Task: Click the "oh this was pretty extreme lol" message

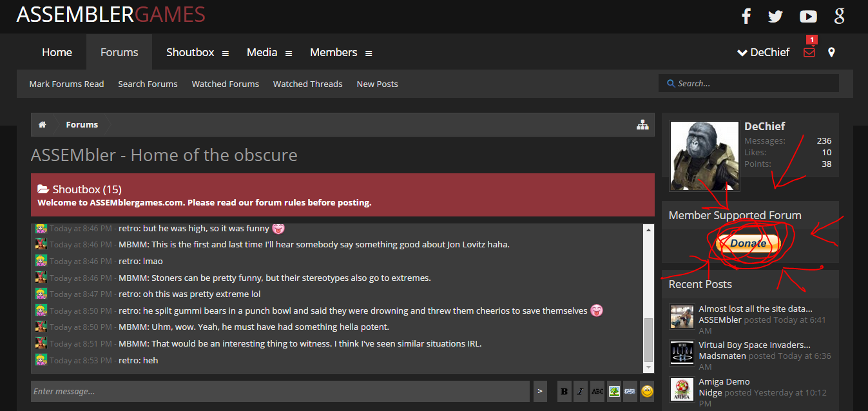Action: click(203, 294)
